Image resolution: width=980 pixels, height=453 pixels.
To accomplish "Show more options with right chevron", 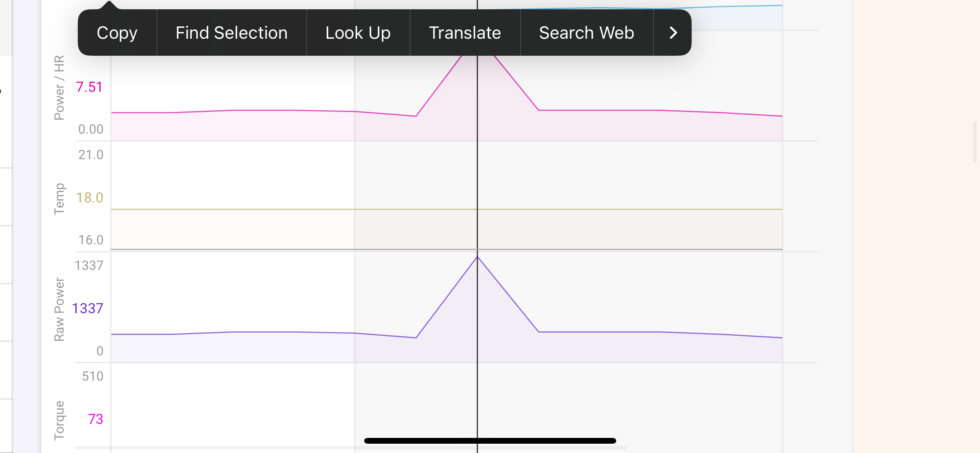I will tap(673, 33).
